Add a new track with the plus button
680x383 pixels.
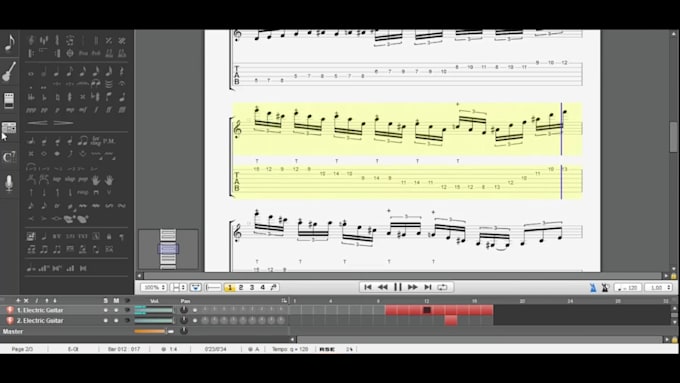pos(18,301)
